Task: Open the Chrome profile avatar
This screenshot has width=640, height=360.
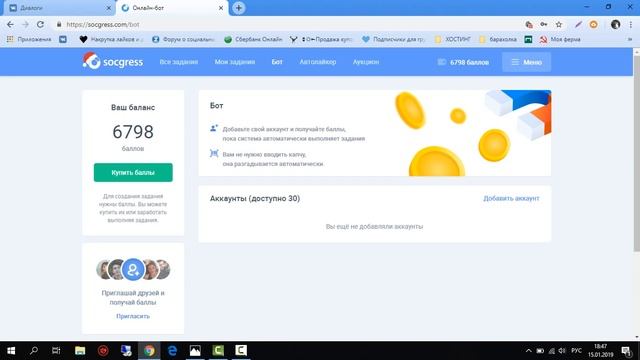Action: [616, 24]
